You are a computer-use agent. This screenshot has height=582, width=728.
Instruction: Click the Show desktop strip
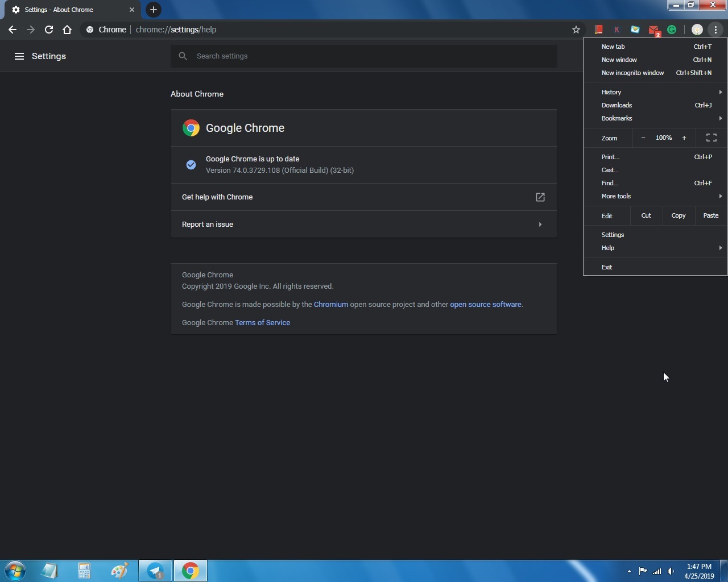pyautogui.click(x=724, y=571)
